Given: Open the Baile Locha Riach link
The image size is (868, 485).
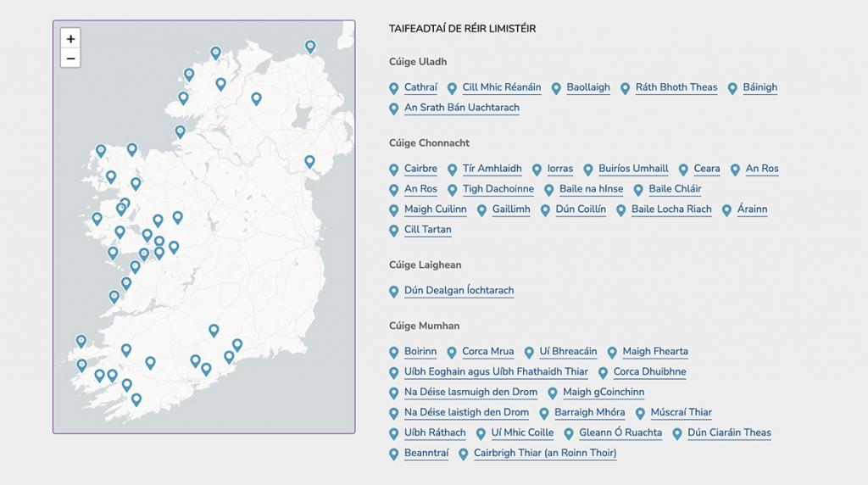Looking at the screenshot, I should click(671, 209).
